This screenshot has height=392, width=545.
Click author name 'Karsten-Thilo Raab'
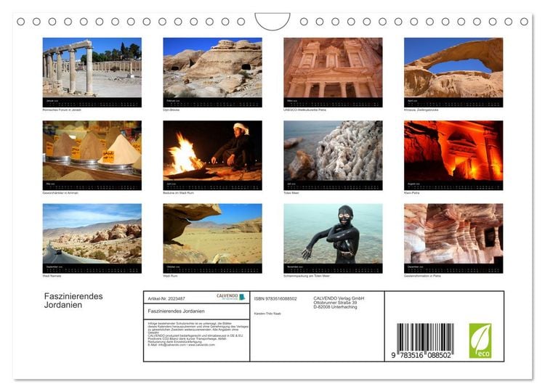pos(267,314)
